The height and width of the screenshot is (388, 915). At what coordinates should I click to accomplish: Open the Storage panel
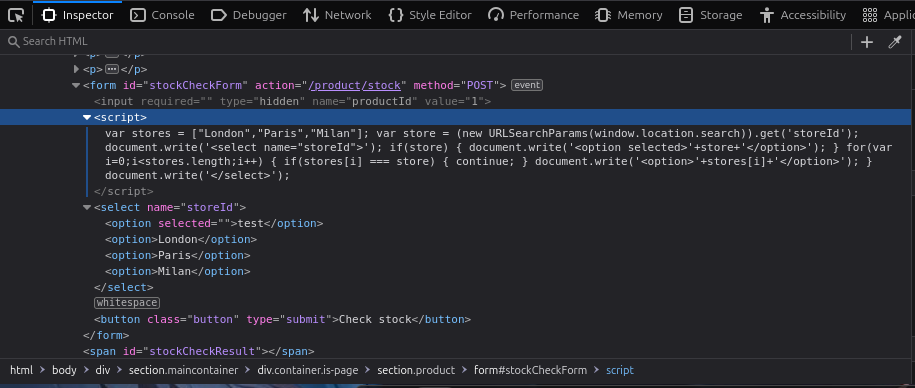point(711,15)
